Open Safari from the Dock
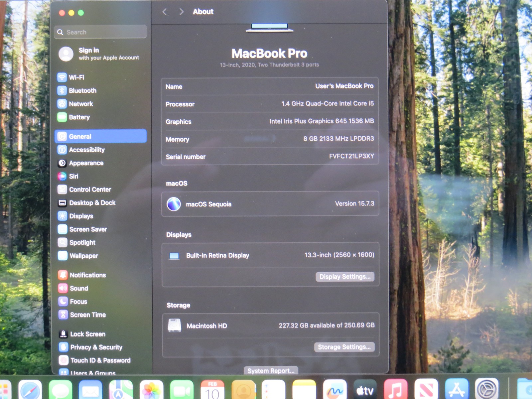This screenshot has height=399, width=532. click(30, 390)
